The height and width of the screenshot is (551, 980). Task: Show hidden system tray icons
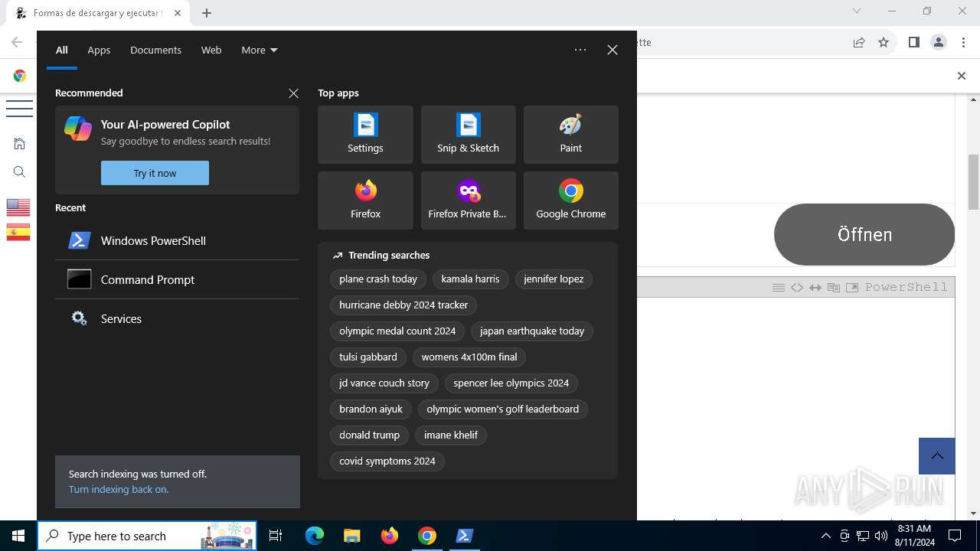pos(825,536)
